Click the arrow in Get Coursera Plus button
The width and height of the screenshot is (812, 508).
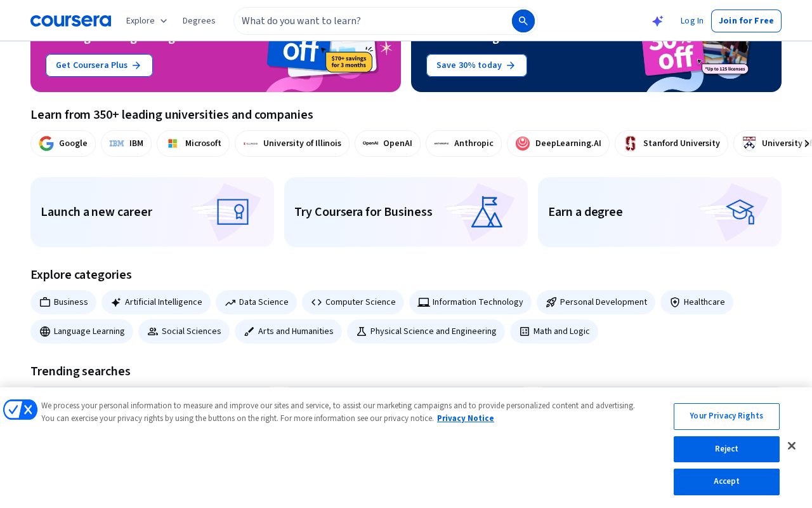click(x=136, y=65)
